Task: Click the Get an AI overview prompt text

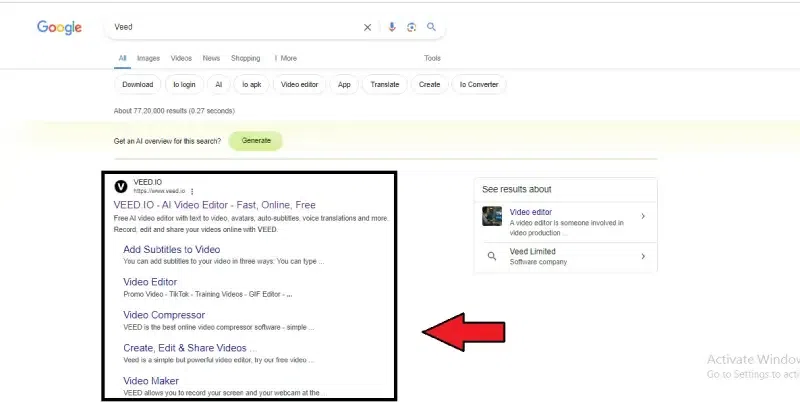Action: click(167, 141)
